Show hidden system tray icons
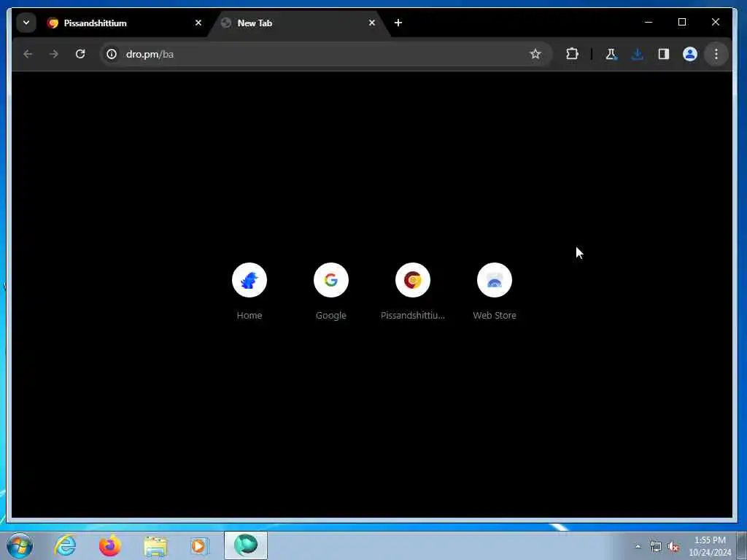Image resolution: width=747 pixels, height=560 pixels. click(638, 547)
